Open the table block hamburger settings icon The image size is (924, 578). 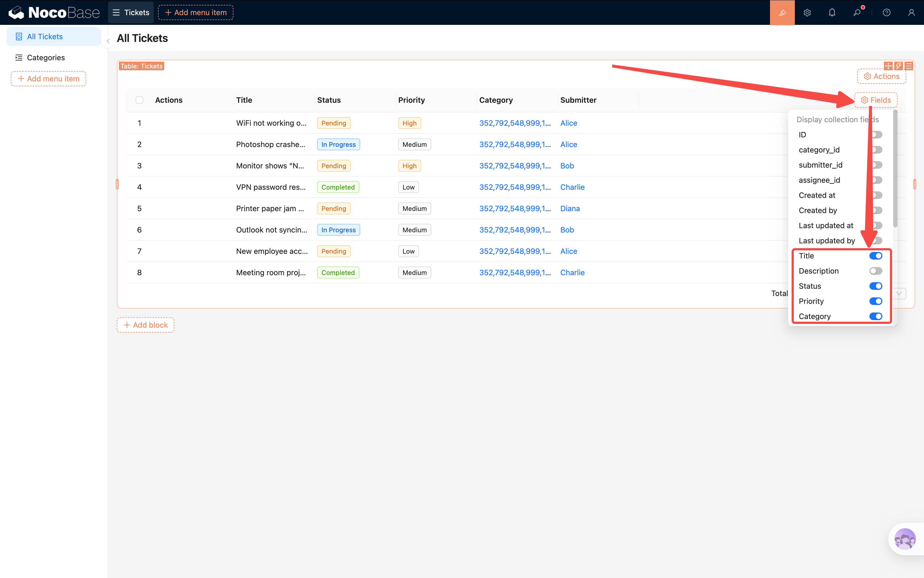tap(909, 66)
